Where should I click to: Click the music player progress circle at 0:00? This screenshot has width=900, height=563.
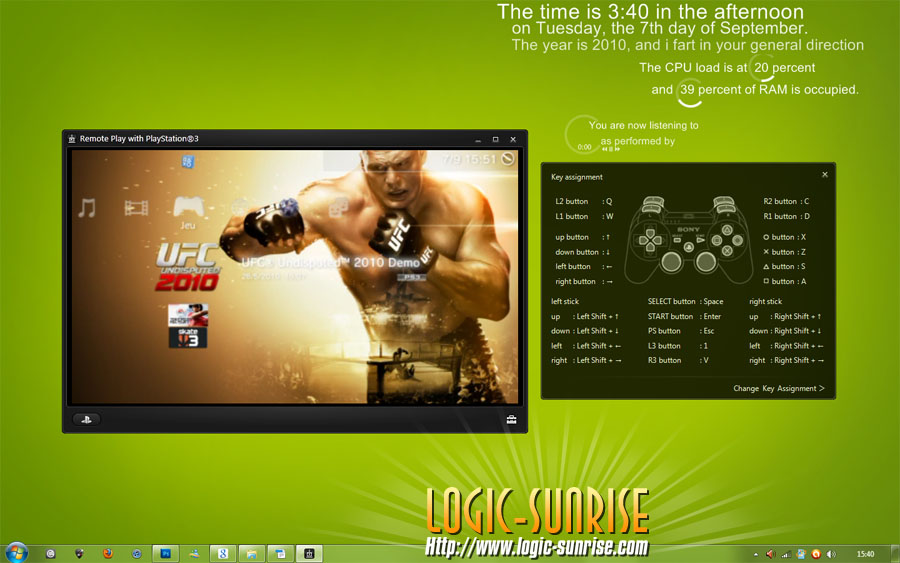[x=584, y=135]
